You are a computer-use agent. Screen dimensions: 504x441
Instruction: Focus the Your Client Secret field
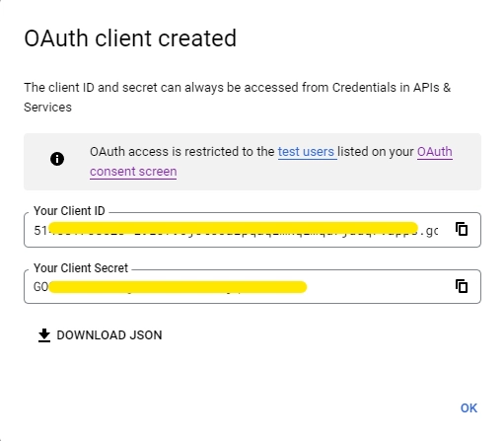(x=252, y=286)
